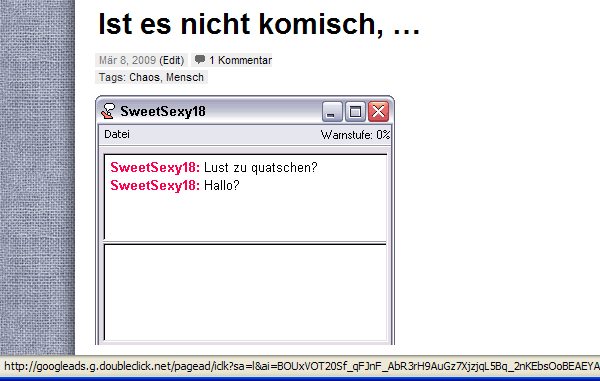Click the first red SweetSexy18: sender name
This screenshot has width=600, height=381.
(155, 168)
